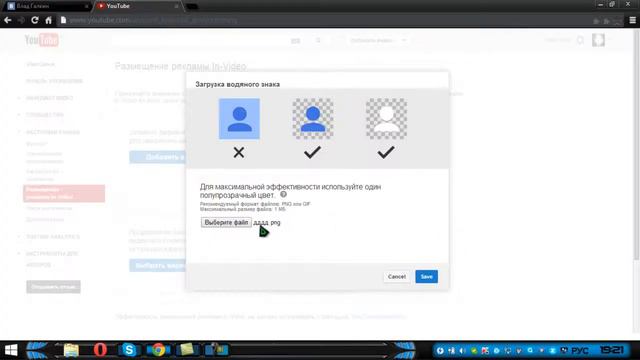Image resolution: width=640 pixels, height=360 pixels.
Task: Click the browser forward arrow
Action: (21, 20)
